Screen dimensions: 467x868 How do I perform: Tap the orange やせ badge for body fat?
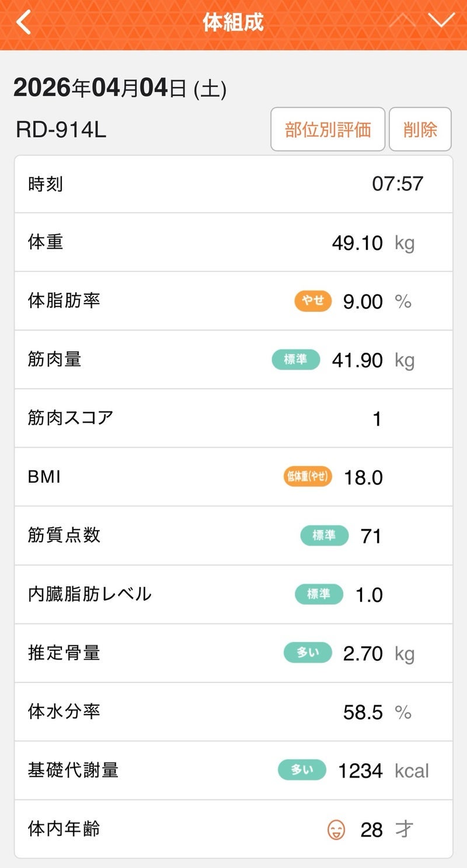tap(313, 301)
